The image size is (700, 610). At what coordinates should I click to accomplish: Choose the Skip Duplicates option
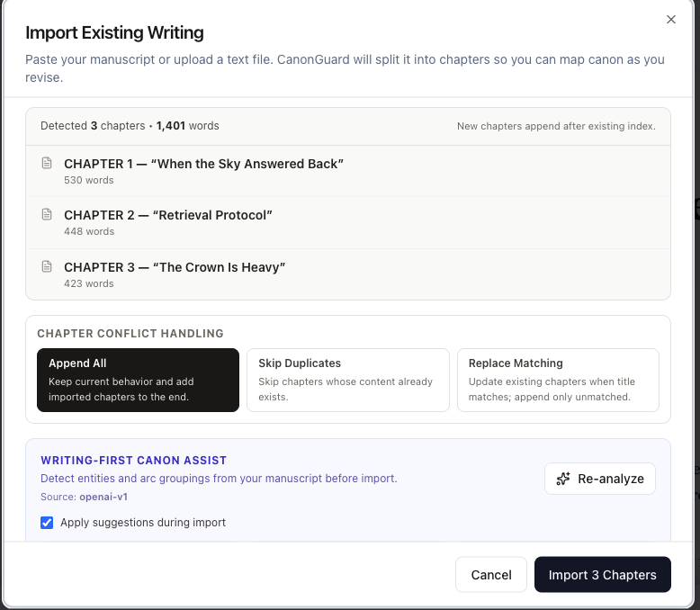coord(348,380)
